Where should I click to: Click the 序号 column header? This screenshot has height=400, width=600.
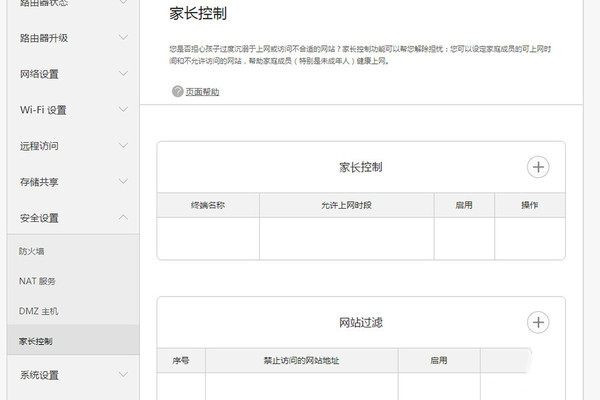(181, 360)
